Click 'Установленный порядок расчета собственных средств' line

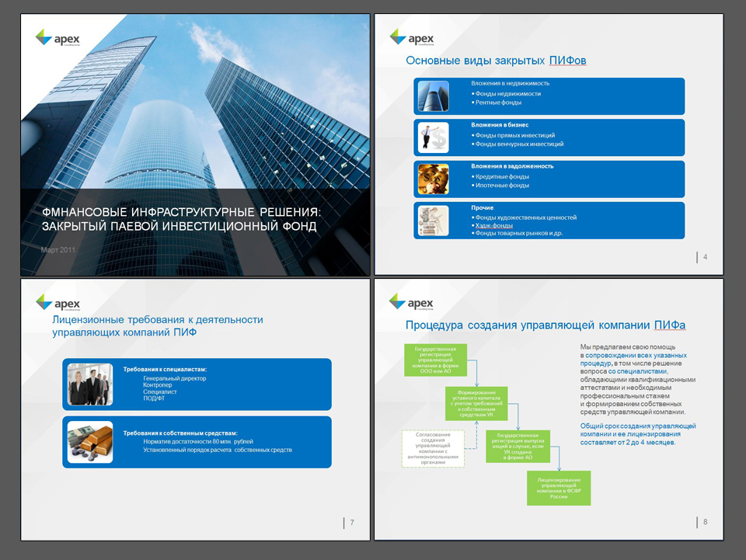(x=218, y=450)
